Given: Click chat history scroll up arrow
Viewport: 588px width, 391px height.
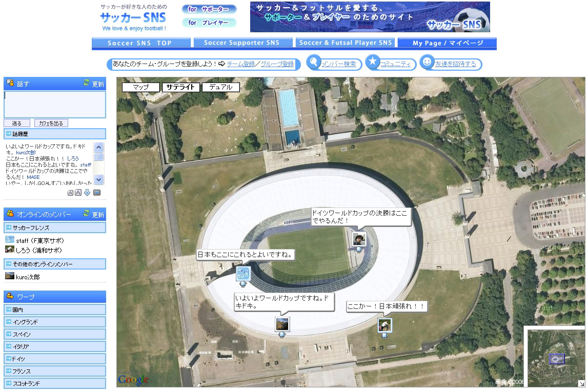Looking at the screenshot, I should tap(98, 147).
